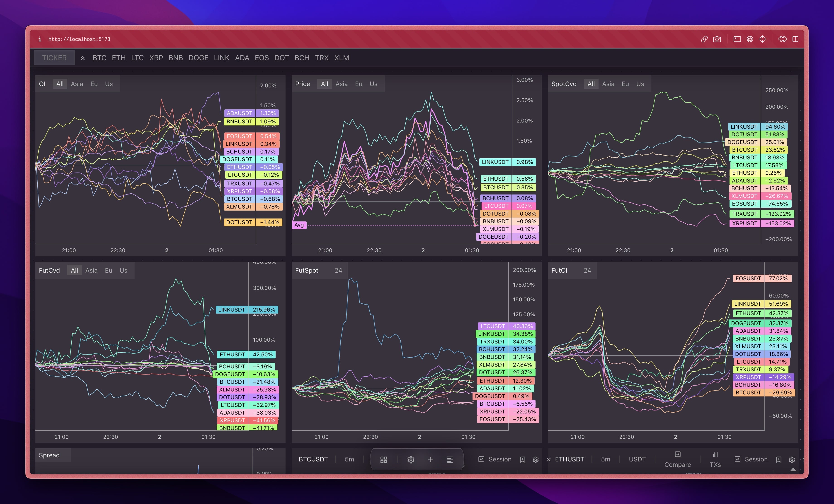The height and width of the screenshot is (504, 834).
Task: Select All session in FutCvd panel
Action: (75, 270)
